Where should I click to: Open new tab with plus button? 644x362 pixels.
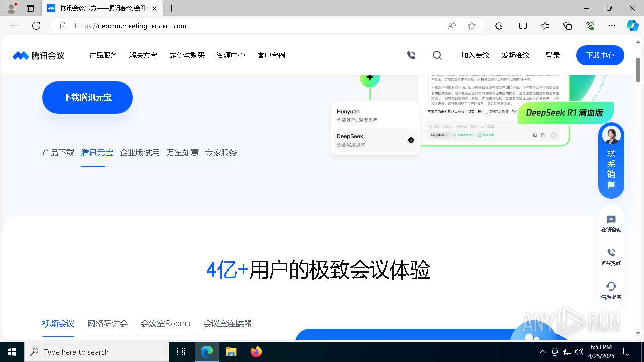tap(172, 8)
